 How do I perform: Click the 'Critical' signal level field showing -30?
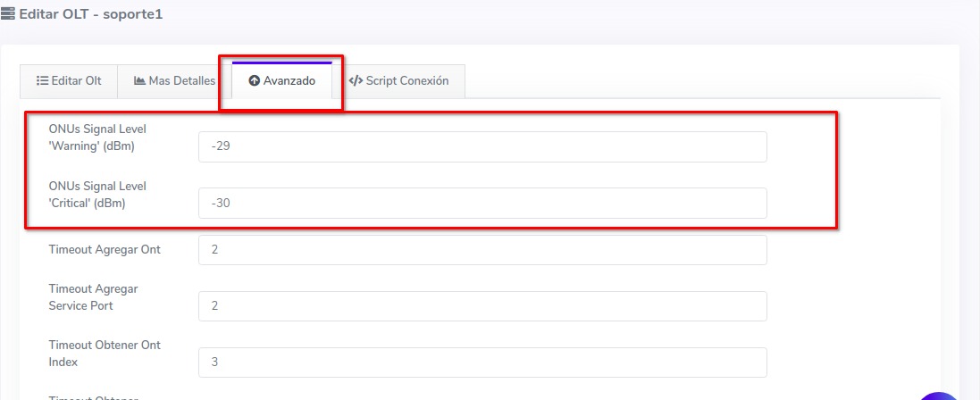click(x=482, y=203)
